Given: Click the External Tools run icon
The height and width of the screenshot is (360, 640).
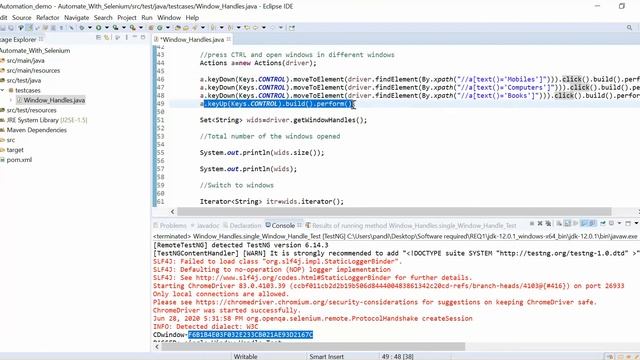Looking at the screenshot, I should tap(133, 28).
